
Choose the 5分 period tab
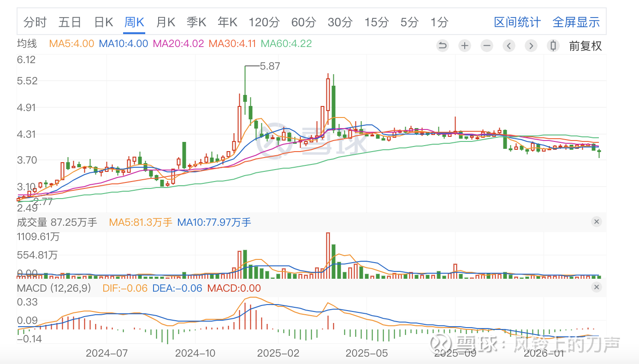(409, 22)
